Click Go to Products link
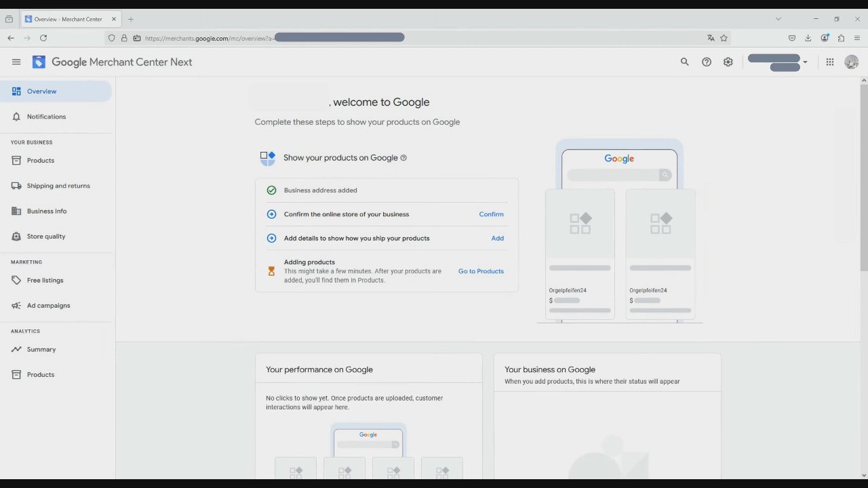Screen dimensions: 868x488 [481, 271]
